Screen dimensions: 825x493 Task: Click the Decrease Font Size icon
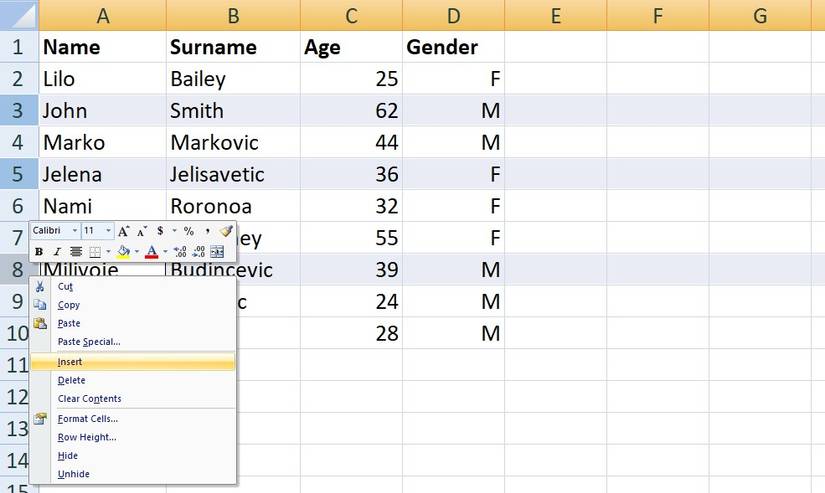[142, 231]
